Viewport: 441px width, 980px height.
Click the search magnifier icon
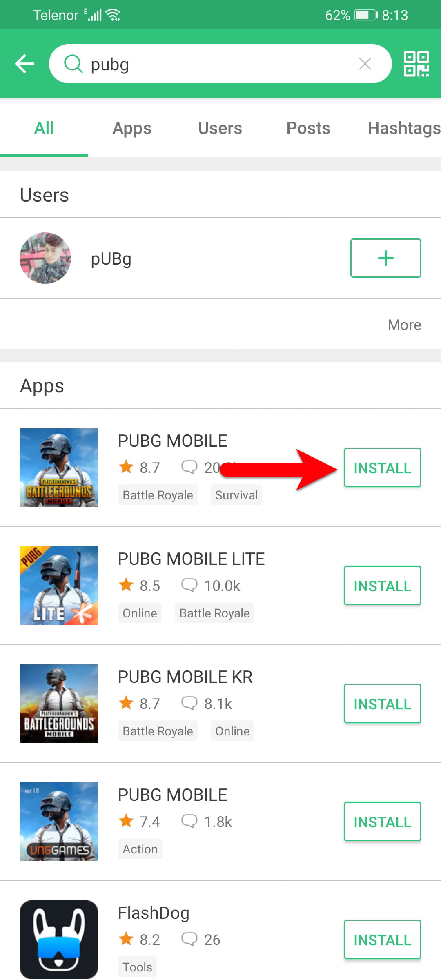[x=73, y=64]
